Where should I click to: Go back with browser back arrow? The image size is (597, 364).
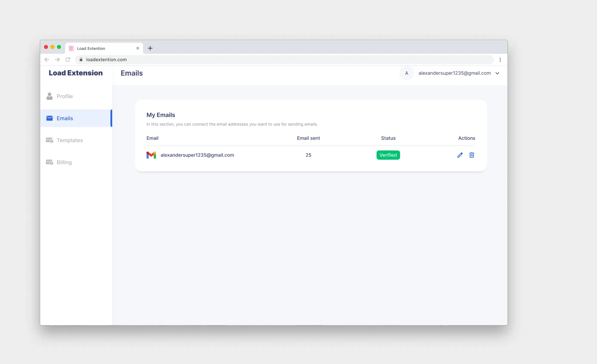click(x=47, y=60)
